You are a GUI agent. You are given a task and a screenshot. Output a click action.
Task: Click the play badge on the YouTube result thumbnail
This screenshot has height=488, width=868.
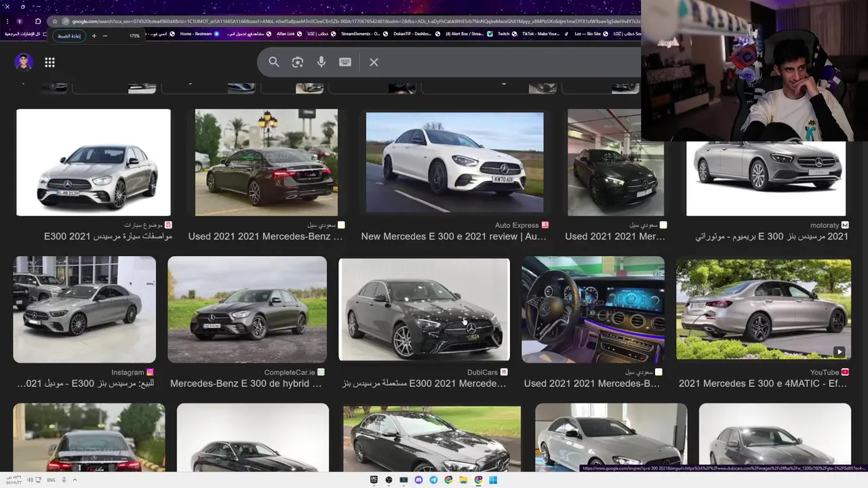pos(840,351)
